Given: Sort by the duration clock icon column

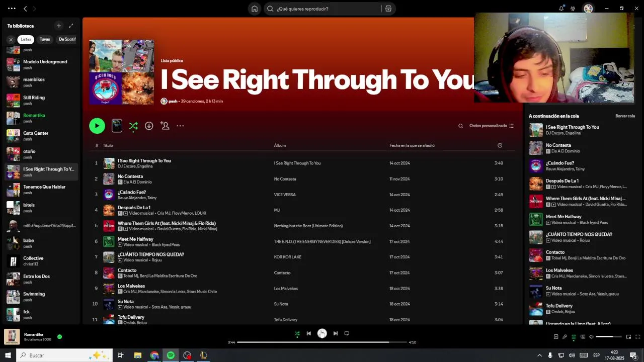Looking at the screenshot, I should (x=500, y=145).
